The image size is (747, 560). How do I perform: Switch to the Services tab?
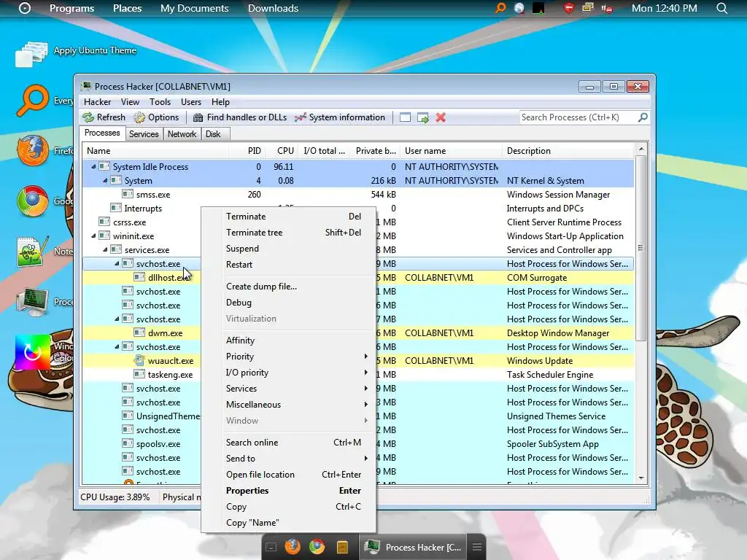144,134
